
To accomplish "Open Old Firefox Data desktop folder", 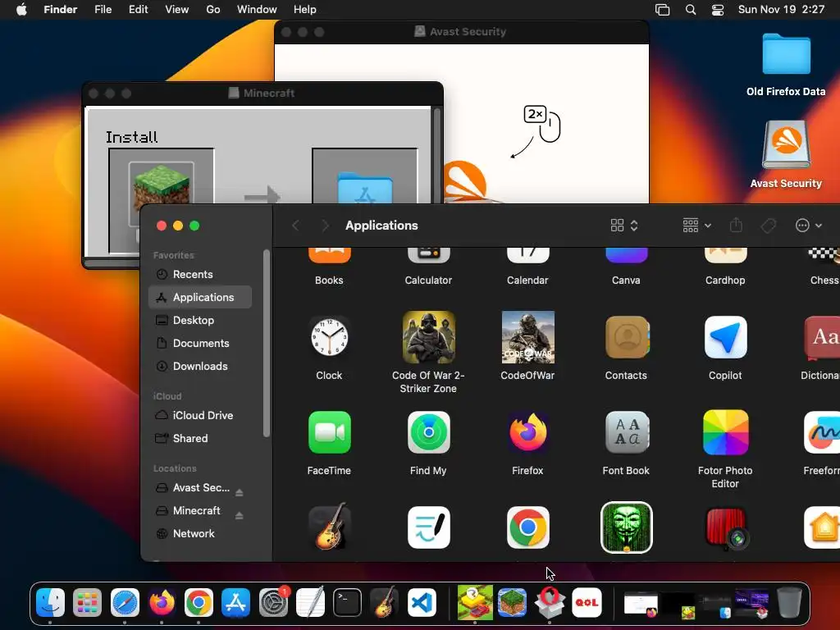I will 786,64.
